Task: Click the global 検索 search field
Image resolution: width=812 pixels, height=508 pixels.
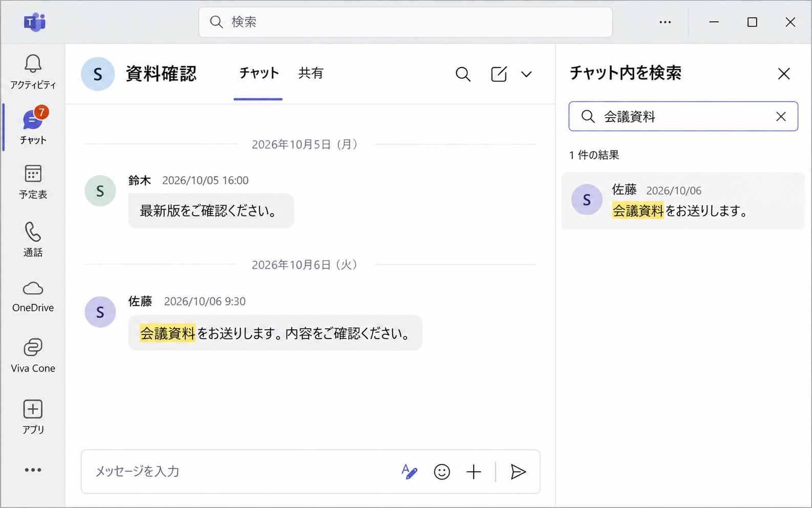Action: 405,22
